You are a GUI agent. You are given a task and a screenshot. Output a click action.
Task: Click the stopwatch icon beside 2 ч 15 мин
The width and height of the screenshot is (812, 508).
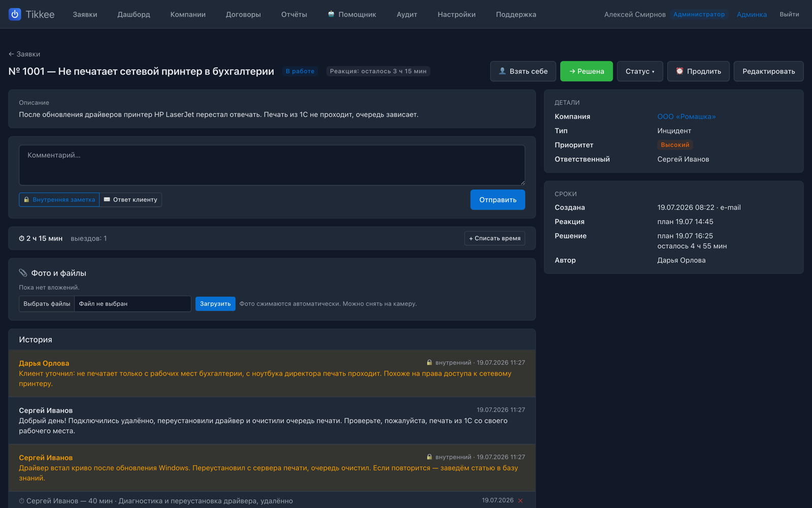point(22,238)
